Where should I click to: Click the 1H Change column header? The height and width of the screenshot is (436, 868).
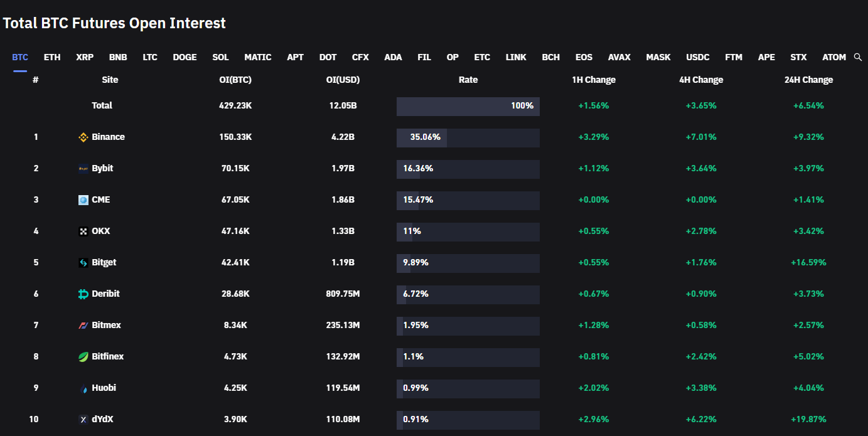tap(593, 80)
